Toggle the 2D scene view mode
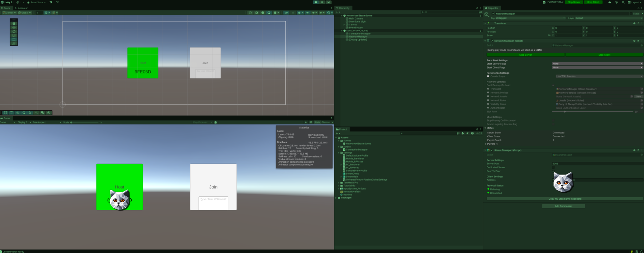The height and width of the screenshot is (253, 644). (x=286, y=13)
